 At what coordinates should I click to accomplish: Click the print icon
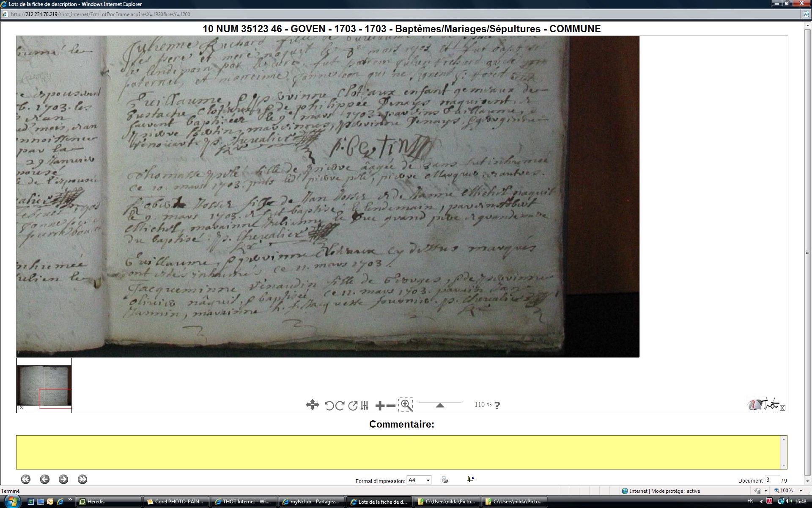click(x=445, y=480)
